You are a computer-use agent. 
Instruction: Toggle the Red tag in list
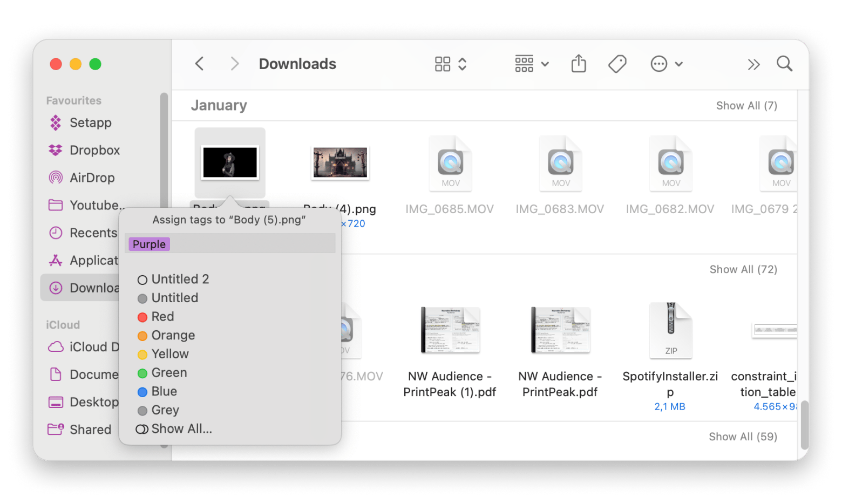point(162,317)
